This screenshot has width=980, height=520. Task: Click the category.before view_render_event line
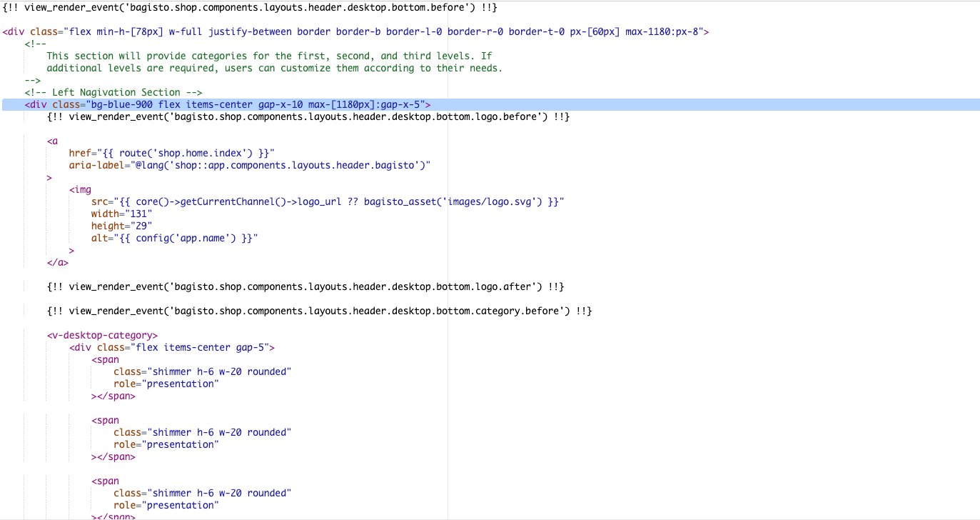319,311
